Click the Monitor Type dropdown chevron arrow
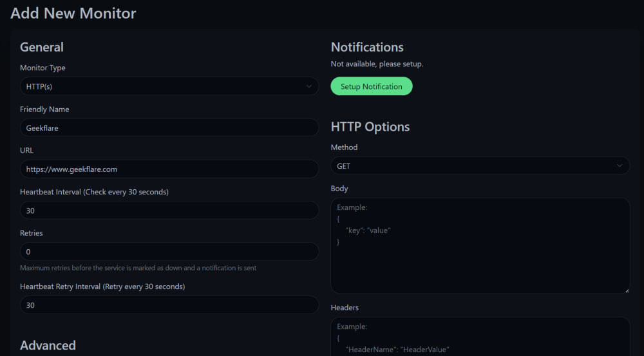644x356 pixels. pyautogui.click(x=309, y=86)
